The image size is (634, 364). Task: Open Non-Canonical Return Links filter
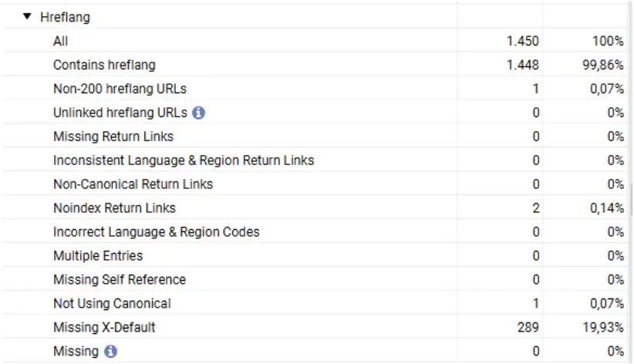click(133, 184)
